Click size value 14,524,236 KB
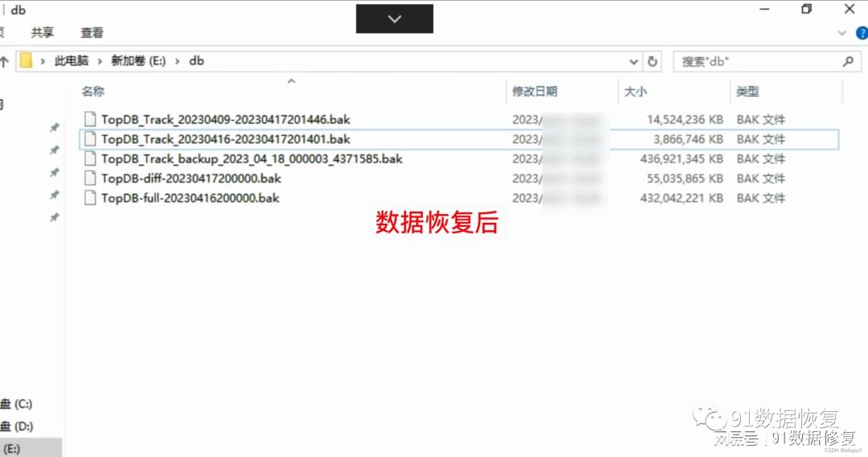 (x=685, y=119)
